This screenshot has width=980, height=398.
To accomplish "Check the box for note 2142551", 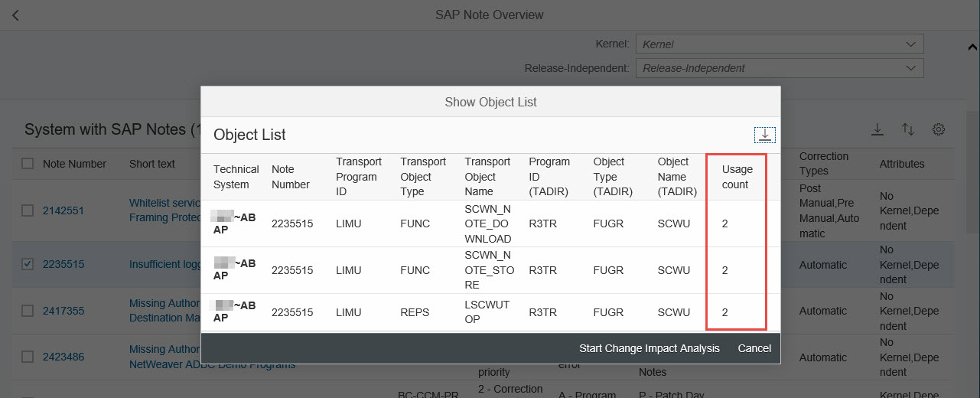I will pyautogui.click(x=28, y=210).
